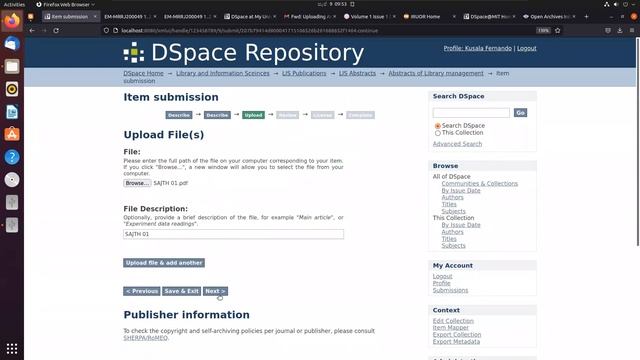Select Search DSpace radio button
The height and width of the screenshot is (360, 640).
[x=438, y=126]
